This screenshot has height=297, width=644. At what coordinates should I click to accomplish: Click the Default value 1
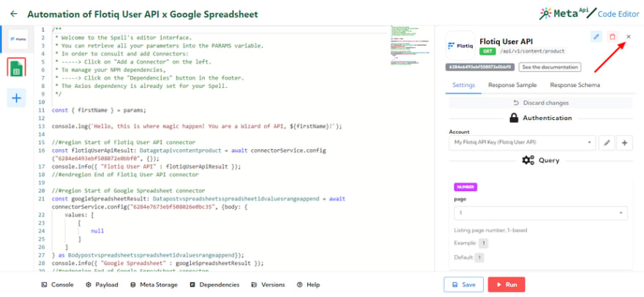479,258
